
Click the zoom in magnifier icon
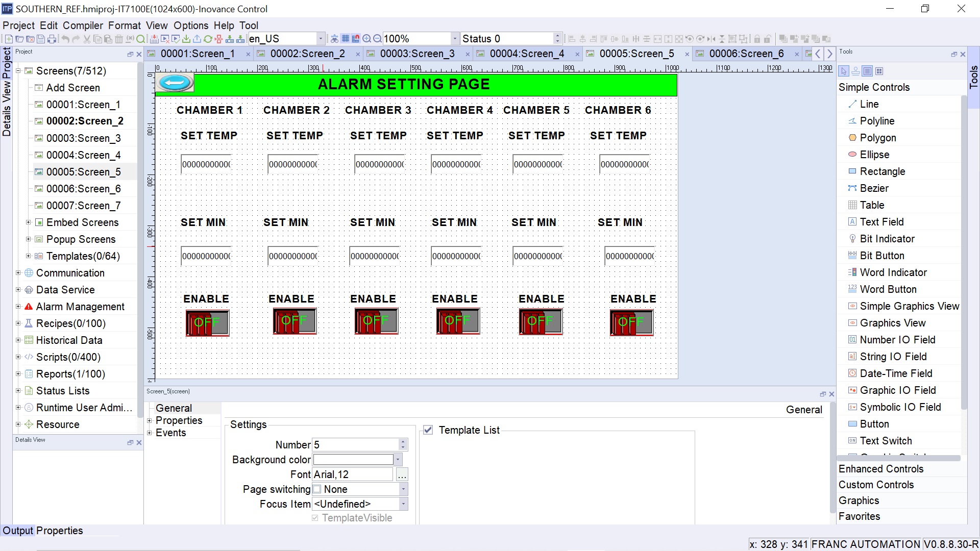[x=366, y=39]
